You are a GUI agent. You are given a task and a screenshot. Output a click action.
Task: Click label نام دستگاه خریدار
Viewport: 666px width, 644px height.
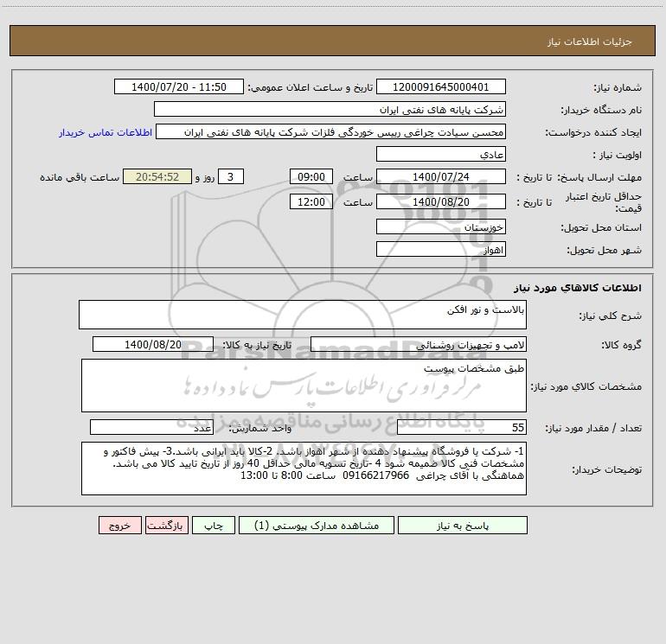point(601,110)
